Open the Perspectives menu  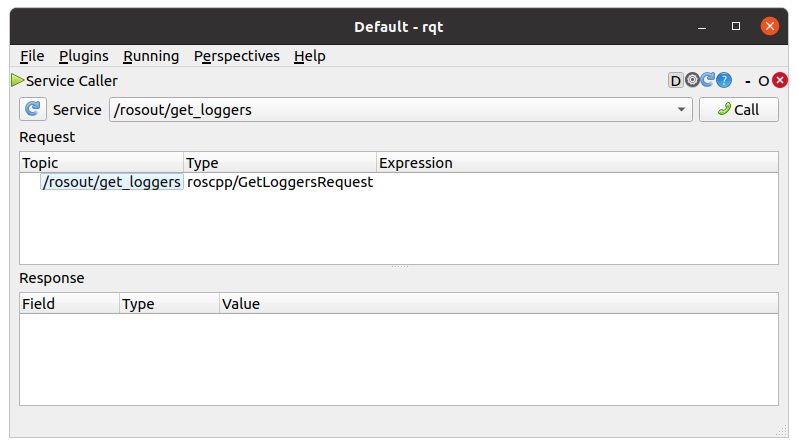[236, 56]
